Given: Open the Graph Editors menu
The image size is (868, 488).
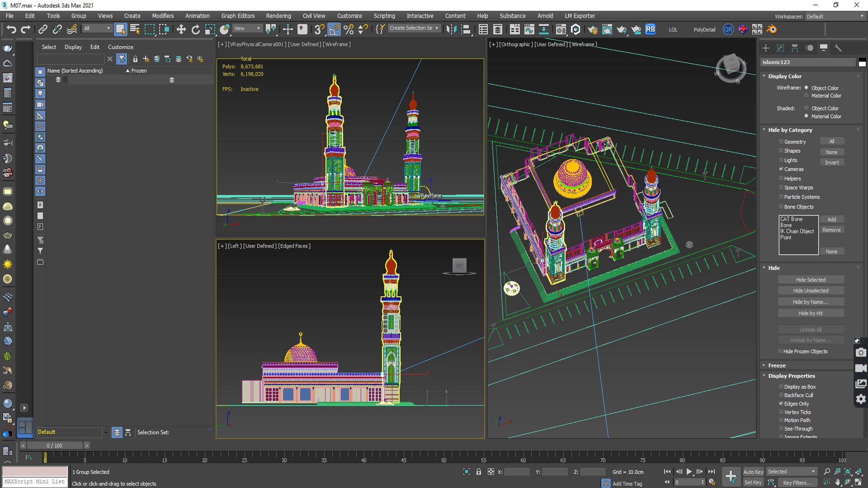Looking at the screenshot, I should 238,16.
